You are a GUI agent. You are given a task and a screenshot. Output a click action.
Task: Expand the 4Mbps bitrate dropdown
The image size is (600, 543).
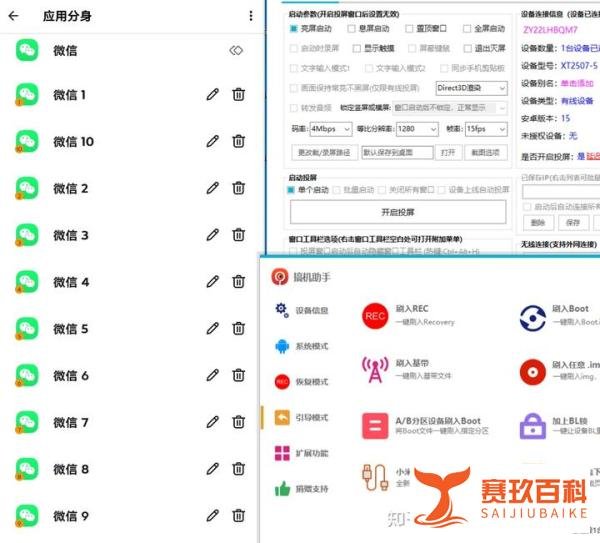[x=331, y=129]
